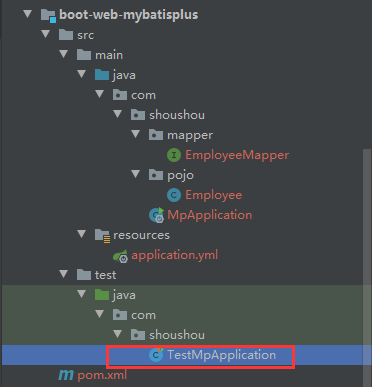Click the Employee class icon
The width and height of the screenshot is (372, 387).
[174, 195]
